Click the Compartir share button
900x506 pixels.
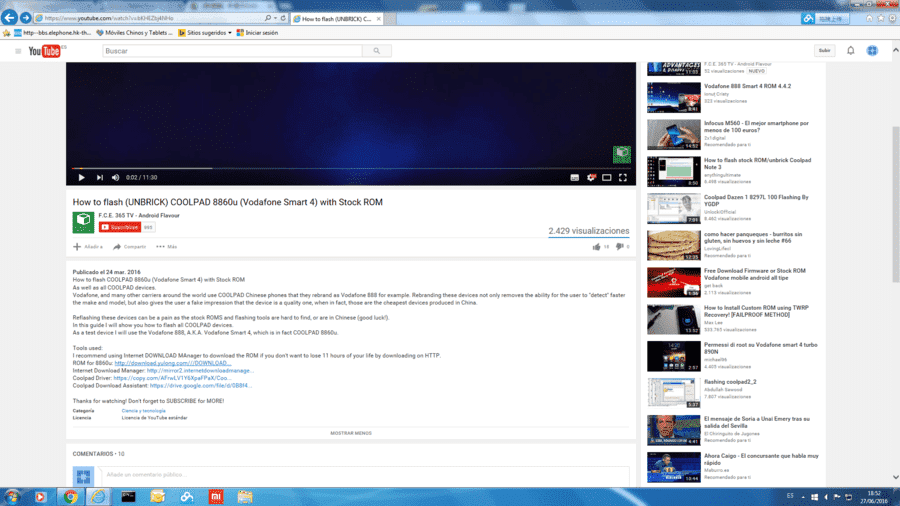point(129,247)
